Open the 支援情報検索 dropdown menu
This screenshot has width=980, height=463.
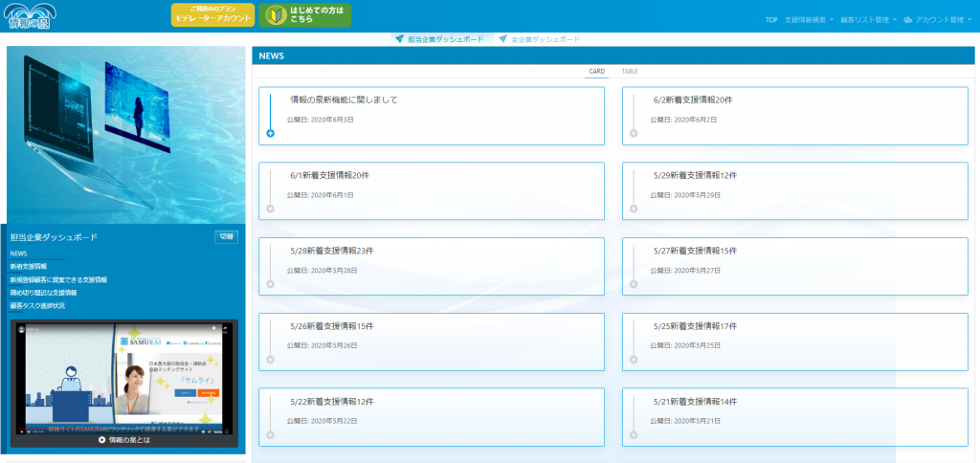pos(809,19)
